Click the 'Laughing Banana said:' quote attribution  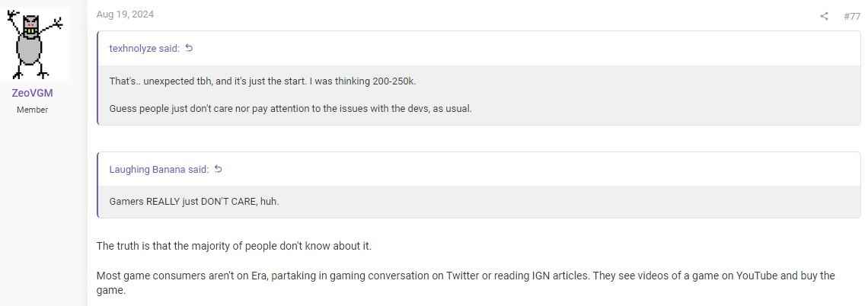click(159, 169)
